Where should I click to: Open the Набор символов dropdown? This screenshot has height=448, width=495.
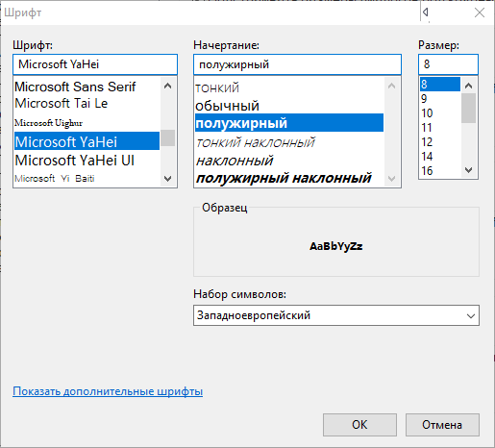point(336,315)
